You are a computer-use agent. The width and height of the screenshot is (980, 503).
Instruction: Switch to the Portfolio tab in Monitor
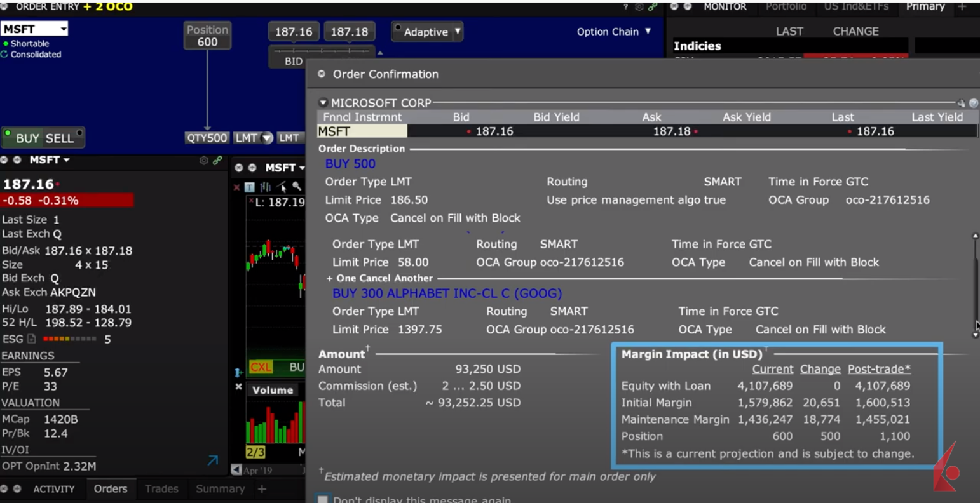786,6
